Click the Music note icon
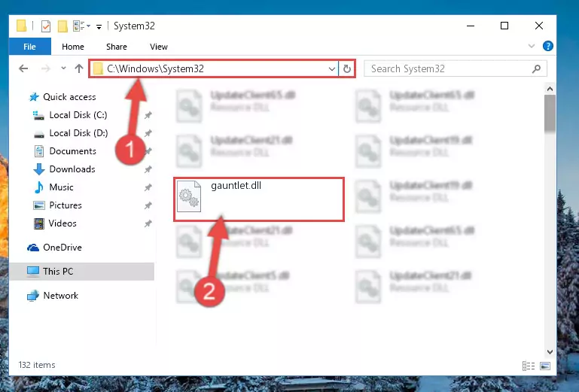The image size is (579, 392). click(38, 187)
